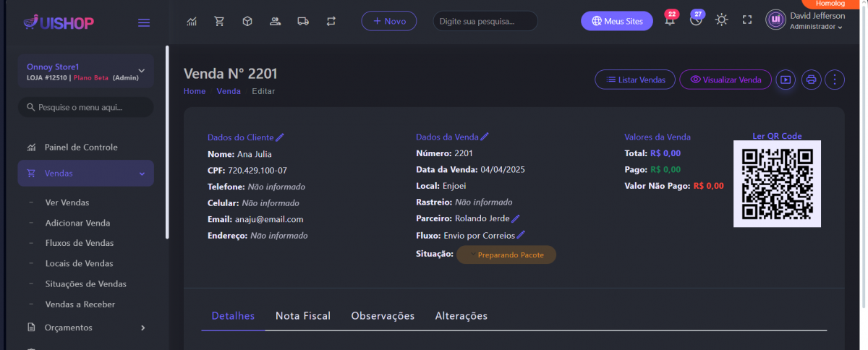Switch to the Nota Fiscal tab
Viewport: 868px width, 350px height.
point(303,316)
